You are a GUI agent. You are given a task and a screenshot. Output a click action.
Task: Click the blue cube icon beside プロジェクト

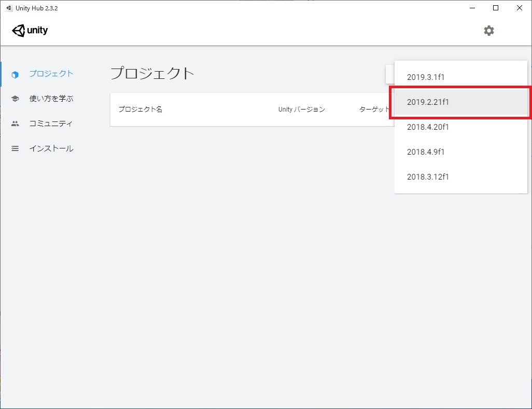click(x=15, y=74)
